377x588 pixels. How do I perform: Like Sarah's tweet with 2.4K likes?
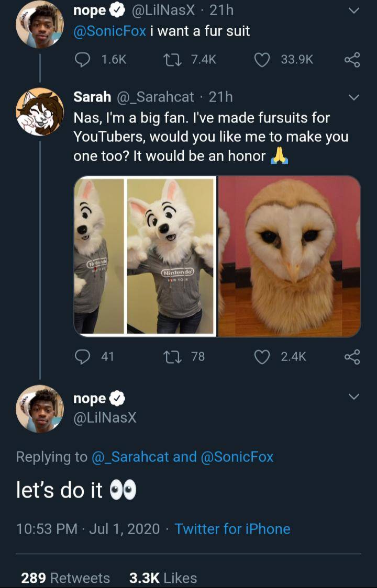[x=261, y=357]
